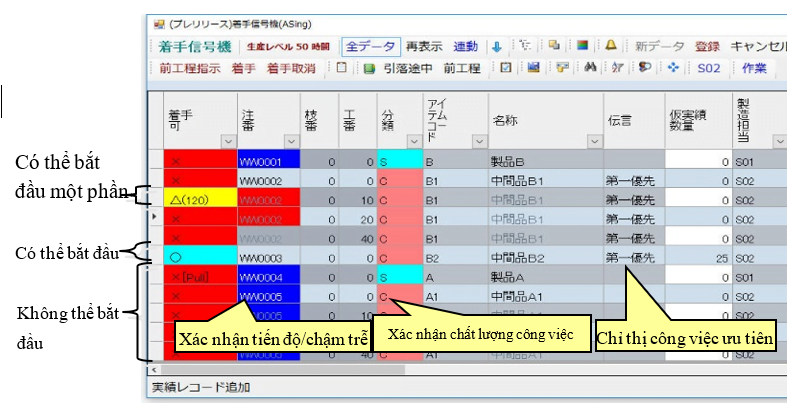This screenshot has width=804, height=419.
Task: Click the キャンセル button
Action: pyautogui.click(x=758, y=46)
